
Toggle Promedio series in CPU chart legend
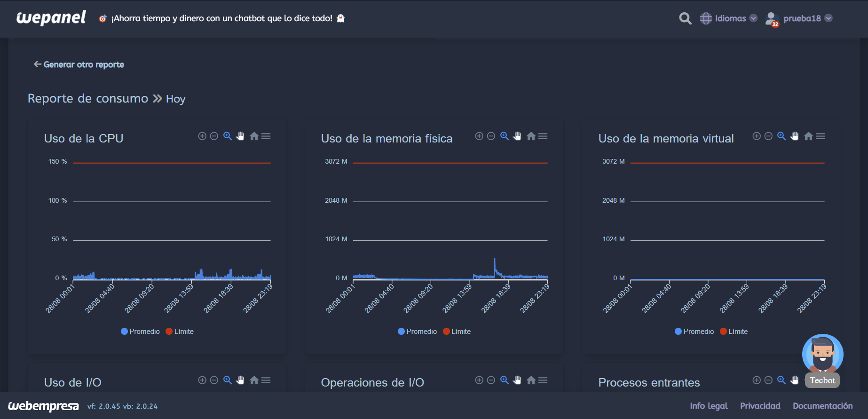pos(141,332)
